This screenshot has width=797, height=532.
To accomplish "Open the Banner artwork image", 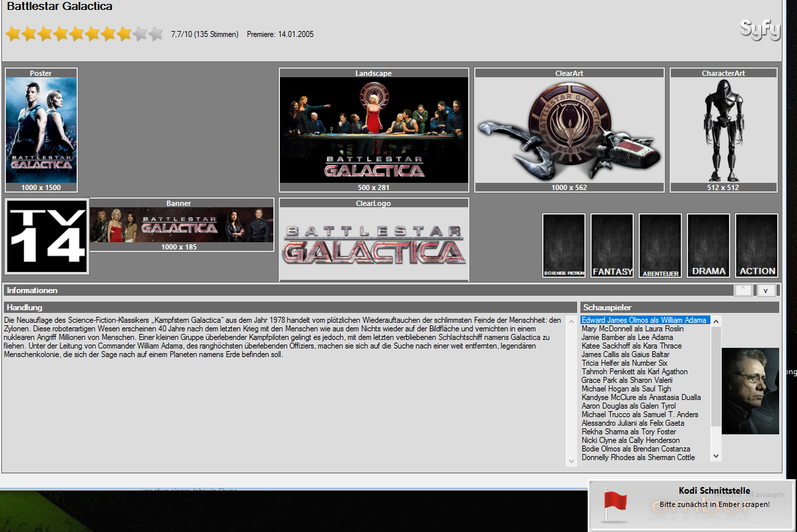I will click(182, 225).
